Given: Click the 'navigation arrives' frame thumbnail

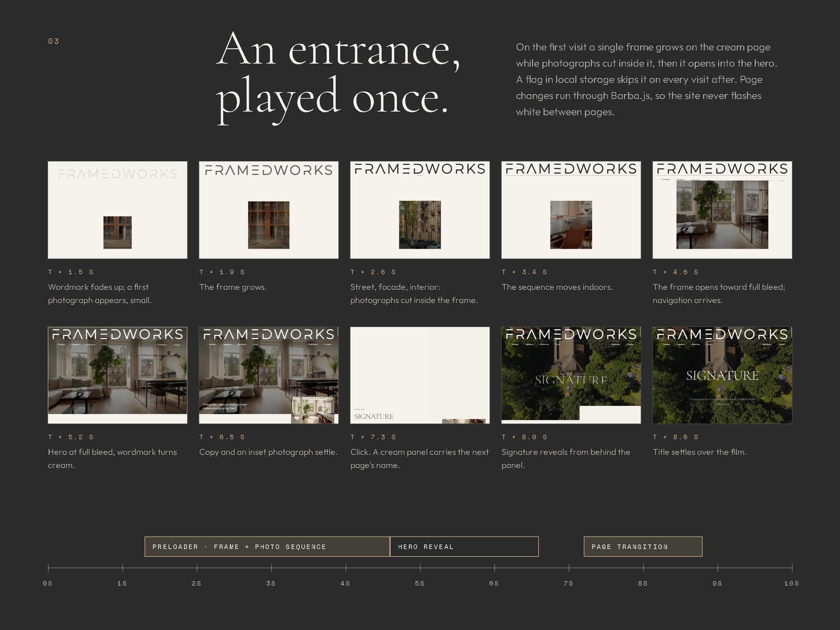Looking at the screenshot, I should pos(722,210).
